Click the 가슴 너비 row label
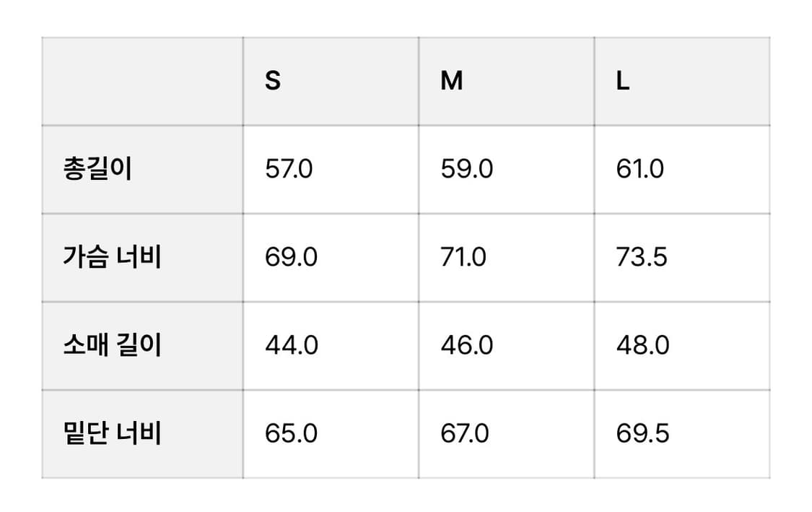Image resolution: width=812 pixels, height=512 pixels. [x=112, y=258]
